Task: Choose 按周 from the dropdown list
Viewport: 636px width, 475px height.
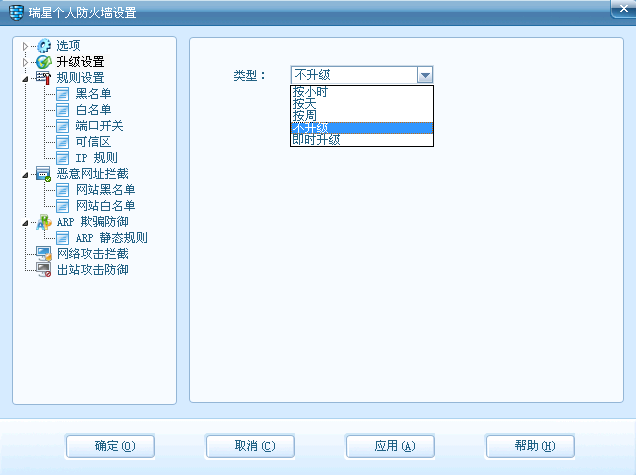Action: click(362, 116)
